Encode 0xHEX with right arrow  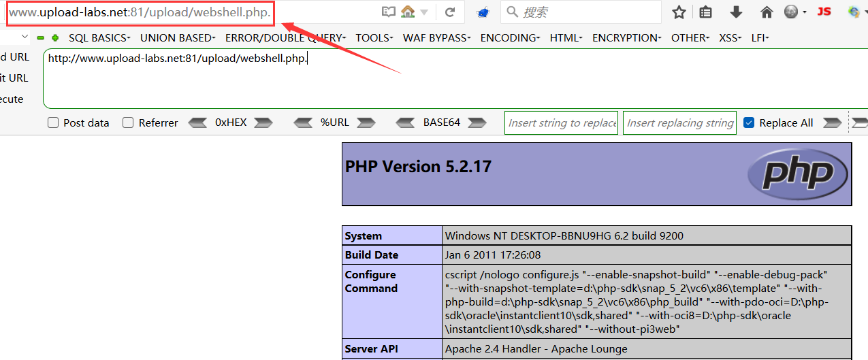click(263, 122)
